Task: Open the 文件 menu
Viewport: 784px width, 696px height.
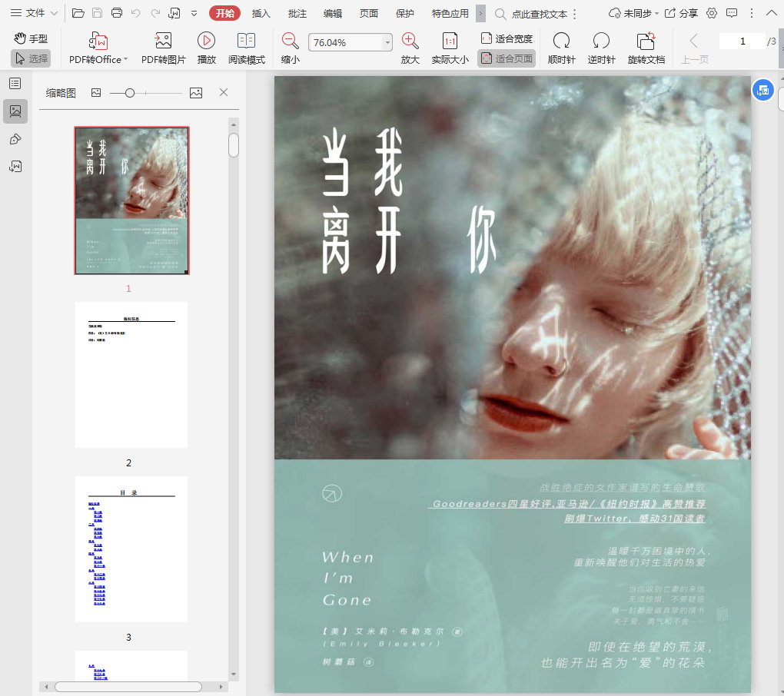Action: tap(34, 13)
